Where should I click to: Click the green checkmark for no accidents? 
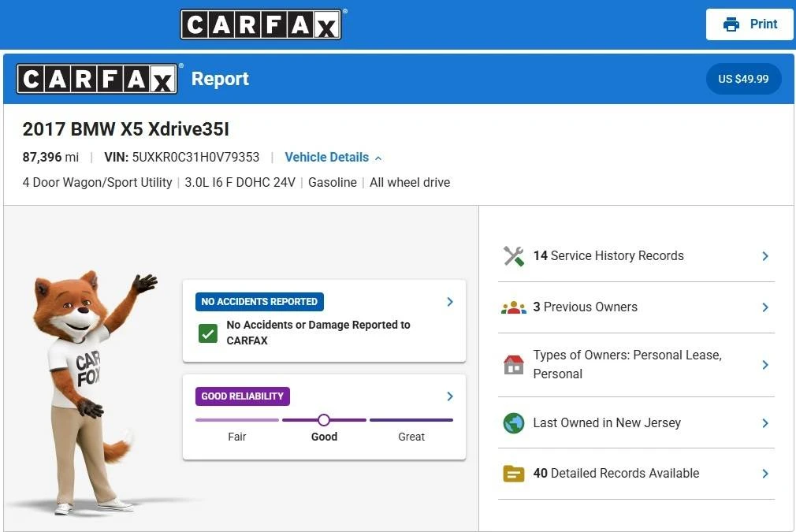(207, 333)
